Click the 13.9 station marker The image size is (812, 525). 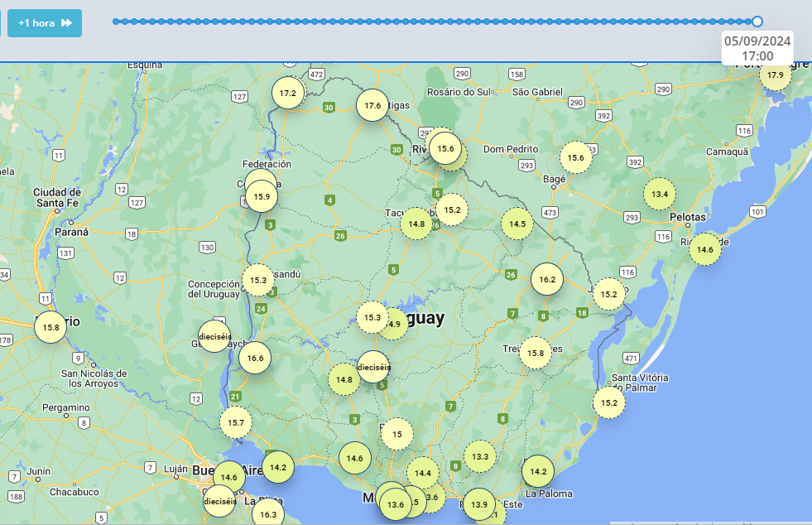pyautogui.click(x=478, y=504)
